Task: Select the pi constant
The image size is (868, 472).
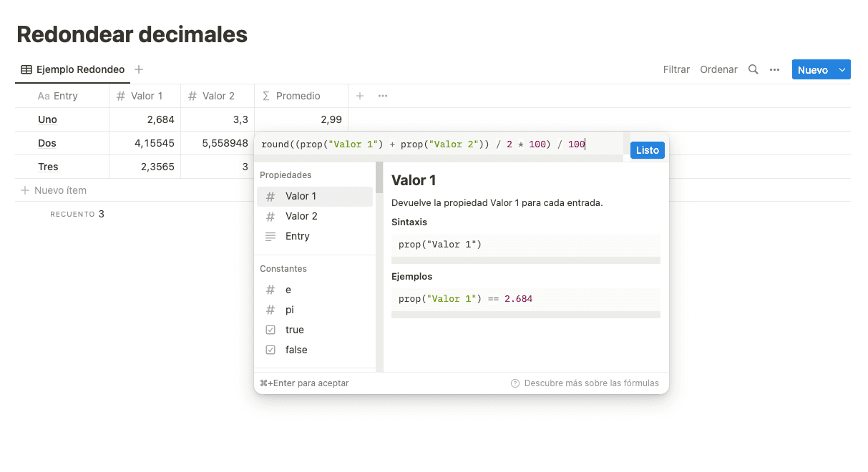Action: pyautogui.click(x=290, y=310)
